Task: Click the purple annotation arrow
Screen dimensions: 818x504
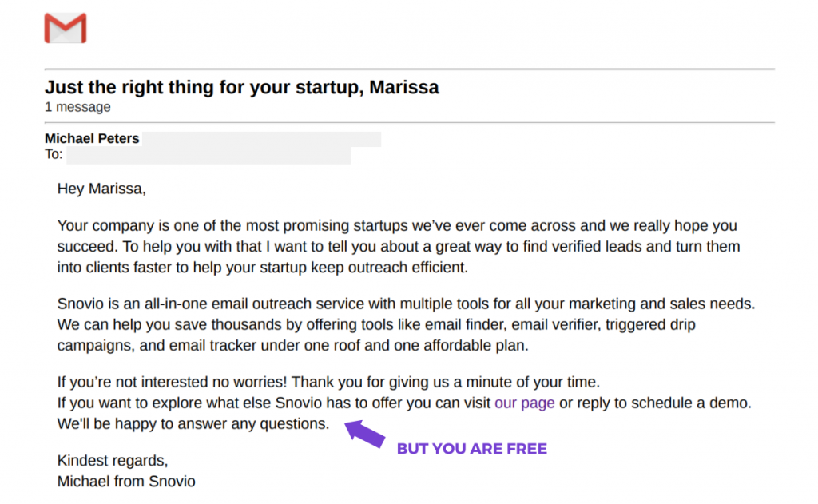Action: 364,434
